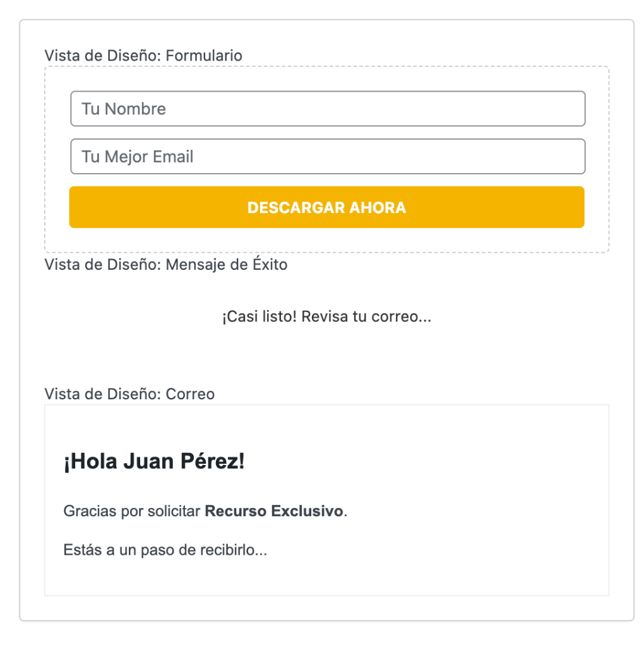Click the bold 'Recurso Exclusivo' text
Image resolution: width=644 pixels, height=647 pixels.
pyautogui.click(x=275, y=511)
